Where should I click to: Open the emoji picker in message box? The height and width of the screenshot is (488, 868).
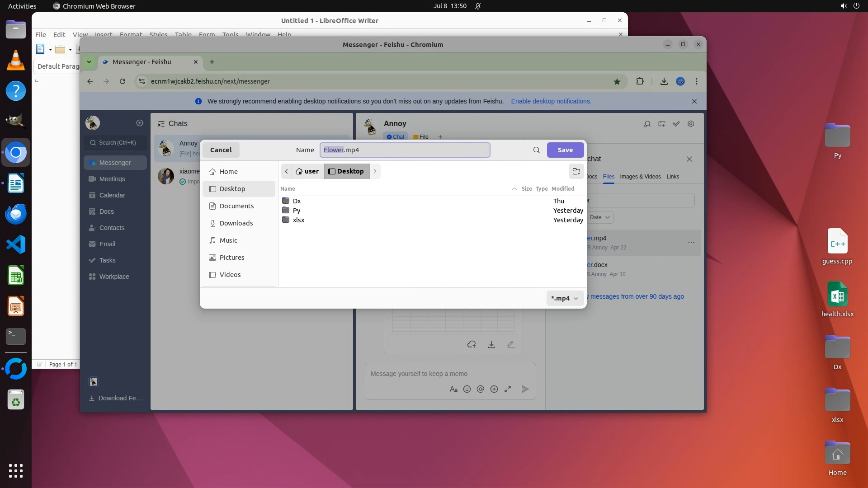tap(467, 389)
